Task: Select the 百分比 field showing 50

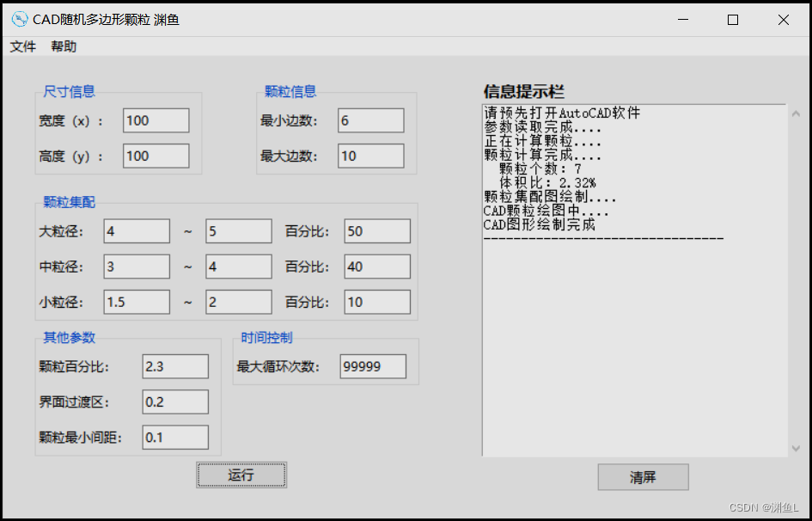Action: pos(377,231)
